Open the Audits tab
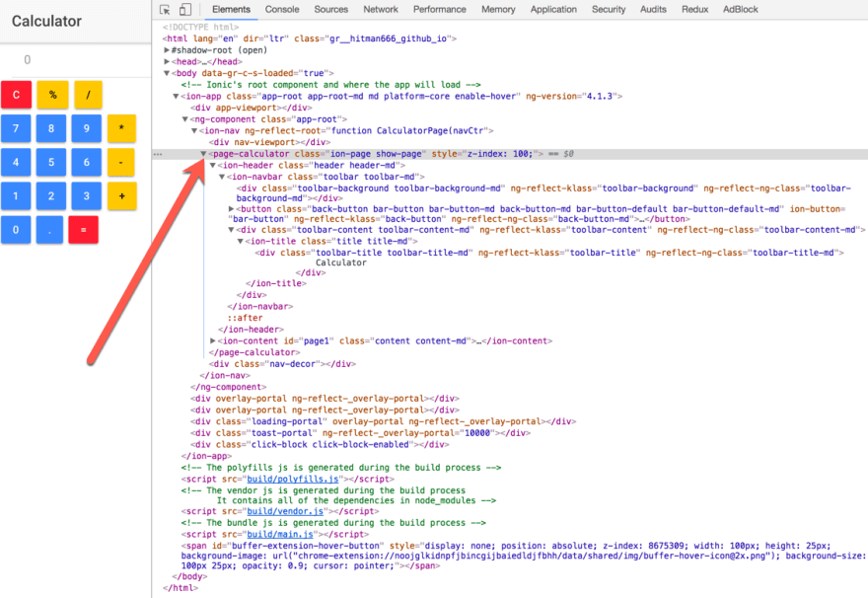The height and width of the screenshot is (598, 868). tap(653, 10)
